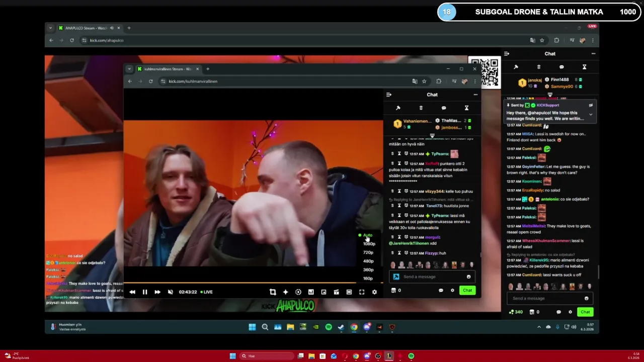Screen dimensions: 644x362
Task: Open the Windows Start button in bottom taskbar
Action: click(232, 356)
